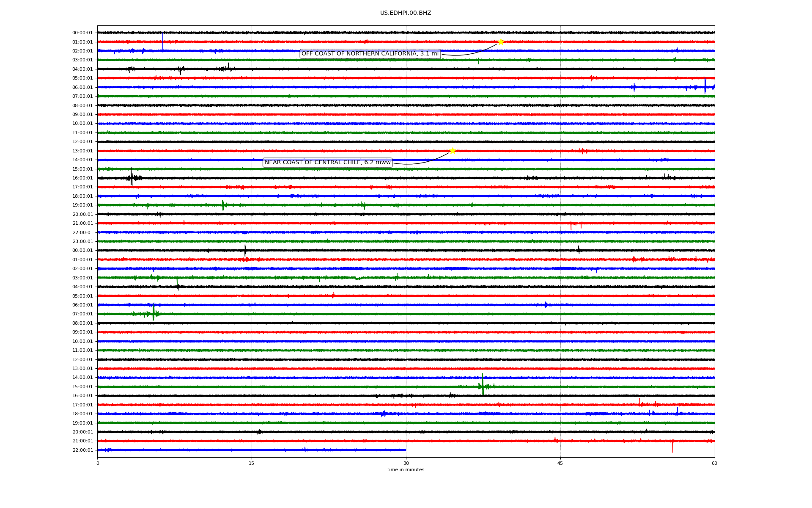Click the 60 tick label on x-axis
The width and height of the screenshot is (812, 508).
pyautogui.click(x=714, y=463)
